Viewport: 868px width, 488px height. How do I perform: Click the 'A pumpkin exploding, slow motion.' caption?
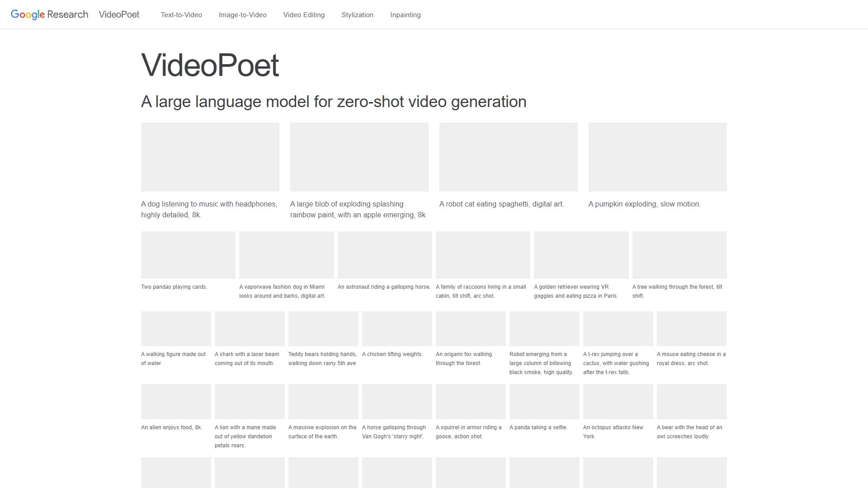pyautogui.click(x=645, y=204)
